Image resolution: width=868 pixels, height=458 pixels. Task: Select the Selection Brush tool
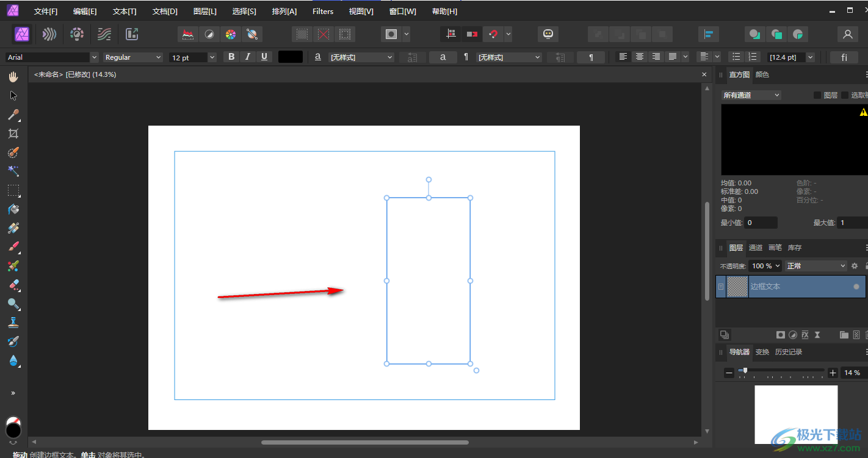pos(13,152)
